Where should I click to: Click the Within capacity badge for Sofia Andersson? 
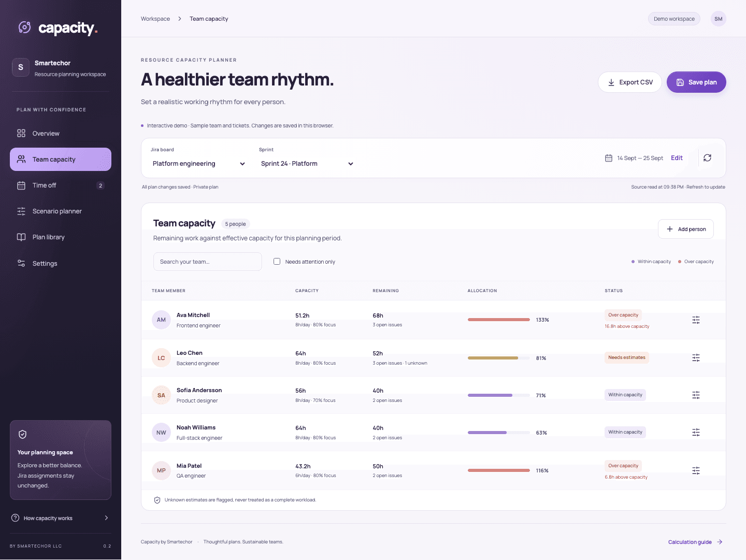pos(625,395)
